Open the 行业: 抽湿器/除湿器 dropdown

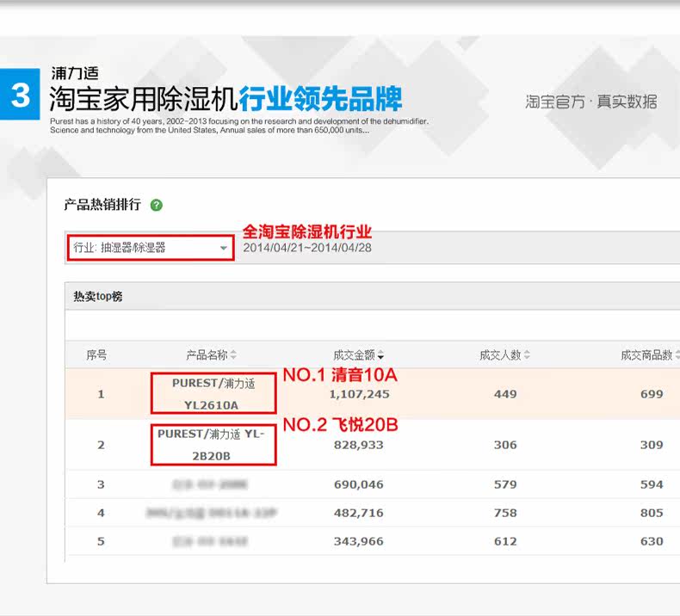(151, 248)
